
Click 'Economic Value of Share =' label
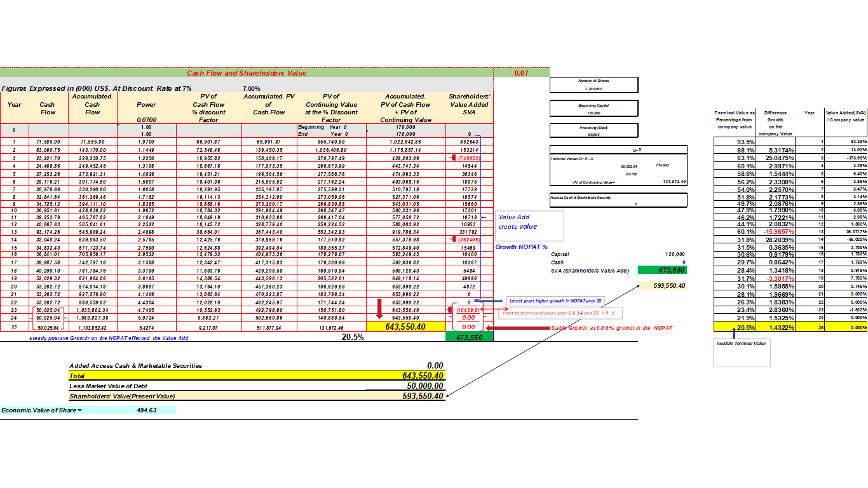tap(42, 410)
